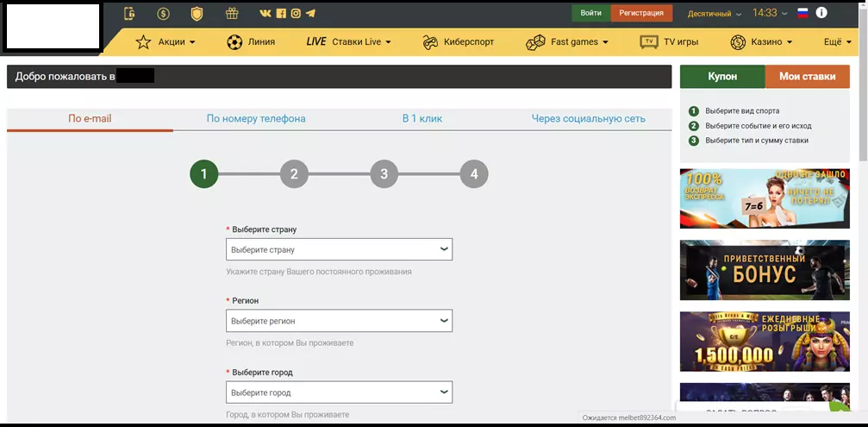The width and height of the screenshot is (868, 427).
Task: Click the info circle icon
Action: [x=821, y=13]
